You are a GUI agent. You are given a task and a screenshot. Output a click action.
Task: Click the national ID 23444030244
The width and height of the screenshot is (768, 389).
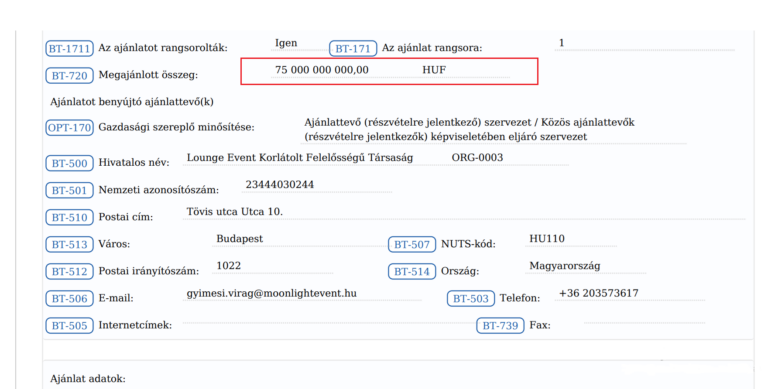point(280,185)
